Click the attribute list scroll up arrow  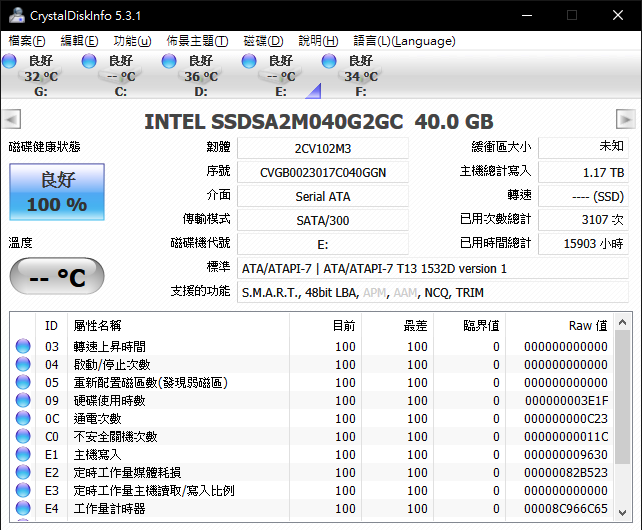[x=622, y=322]
